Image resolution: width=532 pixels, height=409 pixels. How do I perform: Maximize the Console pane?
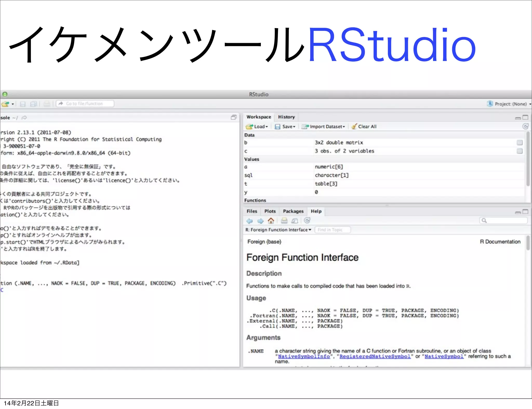coord(234,118)
